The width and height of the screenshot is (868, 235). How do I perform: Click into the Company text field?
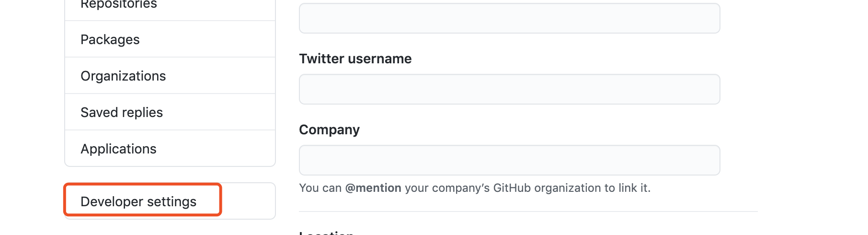click(509, 160)
